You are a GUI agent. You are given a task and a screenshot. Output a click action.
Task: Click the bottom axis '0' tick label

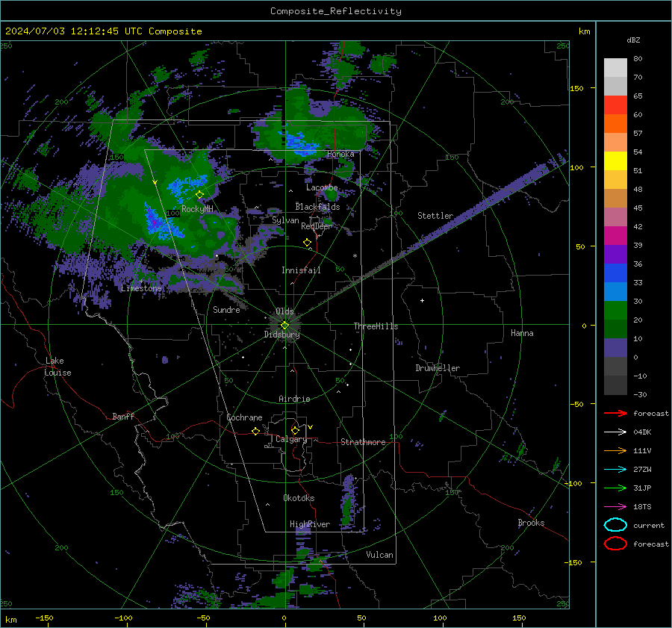pyautogui.click(x=284, y=618)
